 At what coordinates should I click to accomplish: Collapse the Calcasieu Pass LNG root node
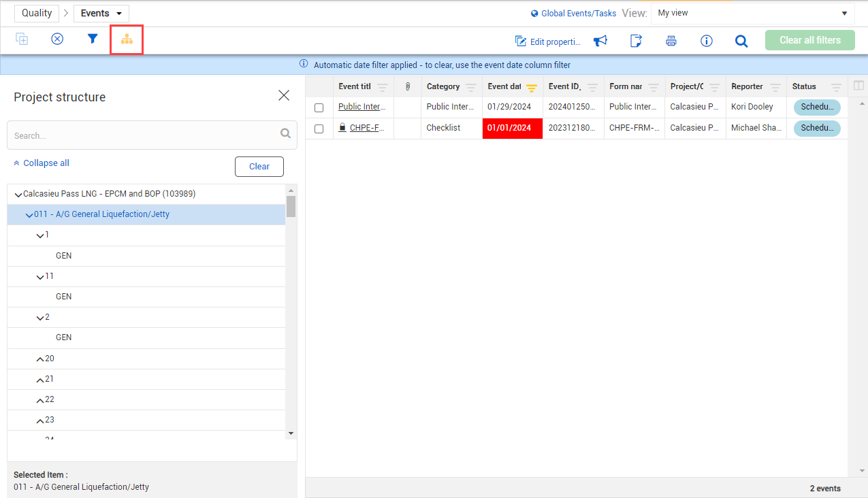click(x=18, y=195)
